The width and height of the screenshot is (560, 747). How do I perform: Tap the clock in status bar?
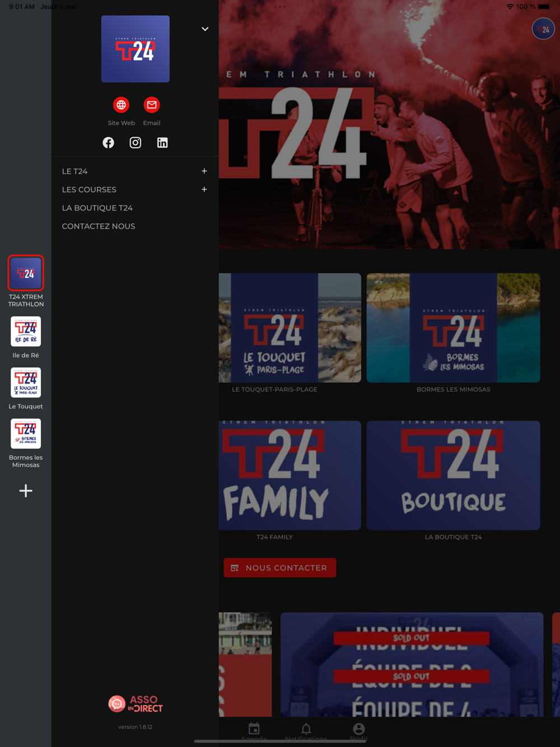click(22, 7)
